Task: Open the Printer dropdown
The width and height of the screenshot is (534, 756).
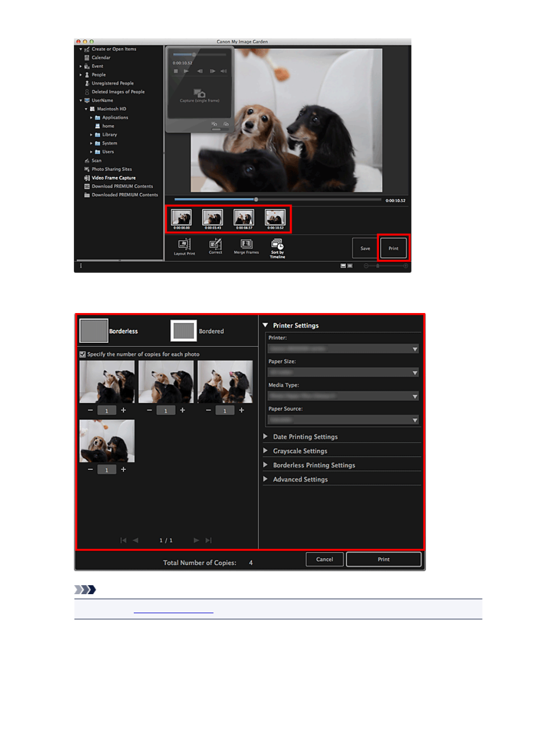Action: tap(343, 348)
